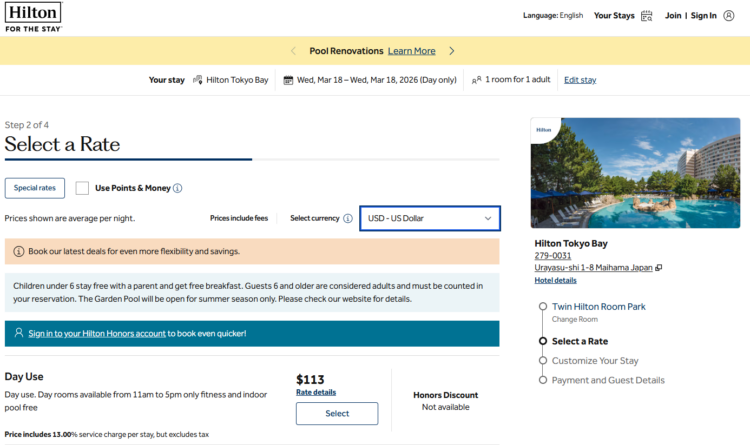
Task: Open Your Stays in top navigation
Action: 614,16
